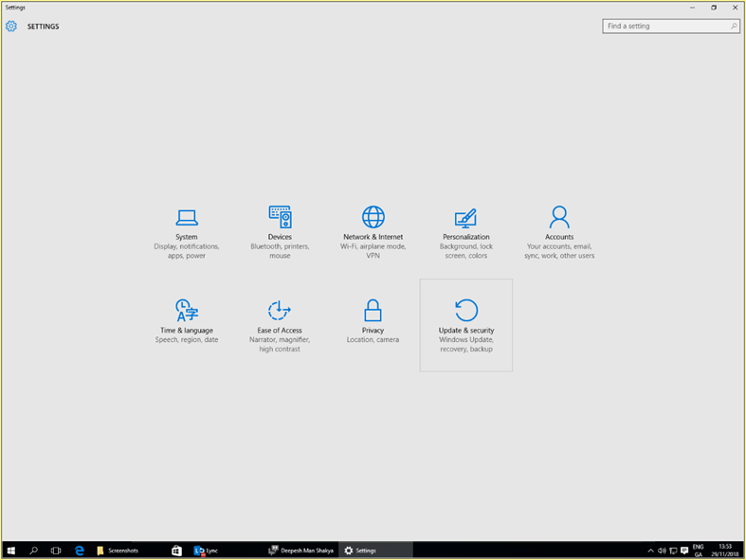This screenshot has width=746, height=560.
Task: Open Update & security settings
Action: click(x=466, y=324)
